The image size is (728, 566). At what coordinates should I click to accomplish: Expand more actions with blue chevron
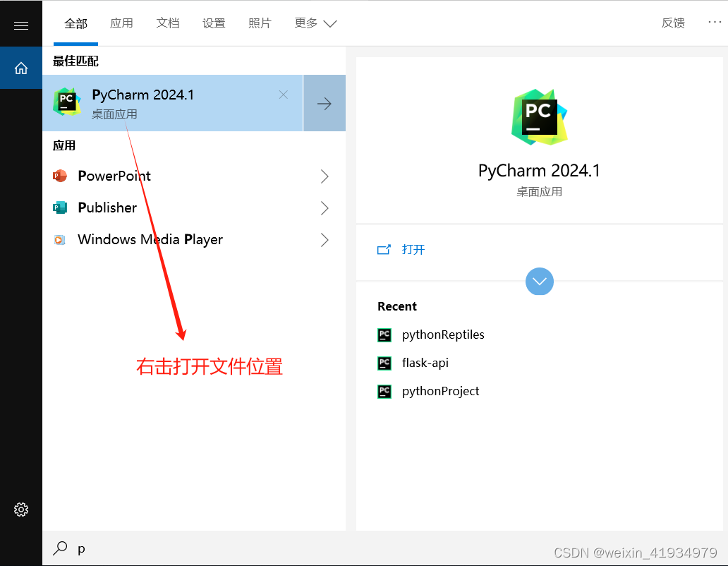pos(540,282)
